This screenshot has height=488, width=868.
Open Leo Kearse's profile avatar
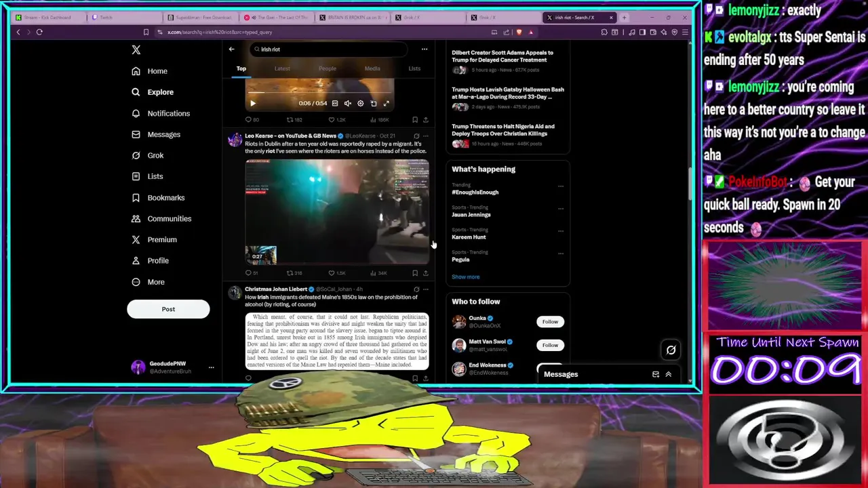pyautogui.click(x=235, y=140)
